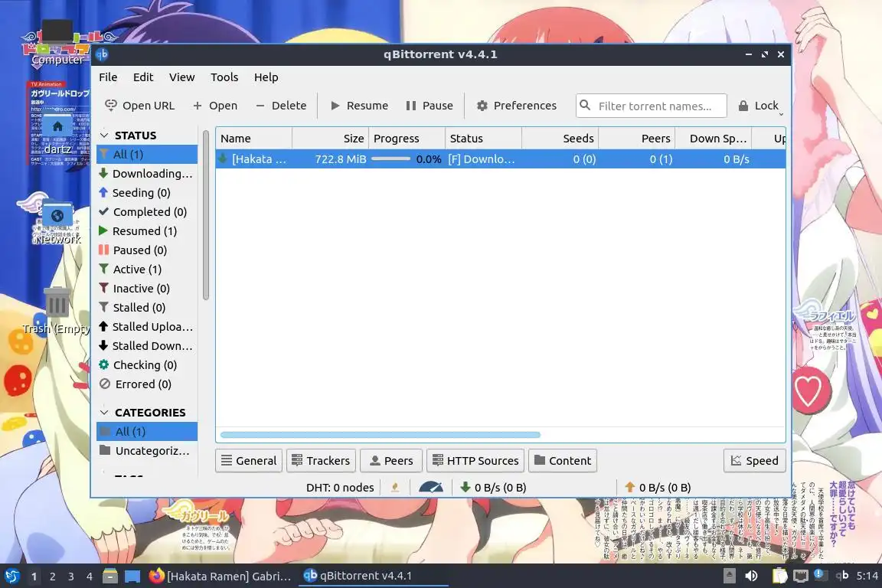Sort torrents by Peers column

636,139
